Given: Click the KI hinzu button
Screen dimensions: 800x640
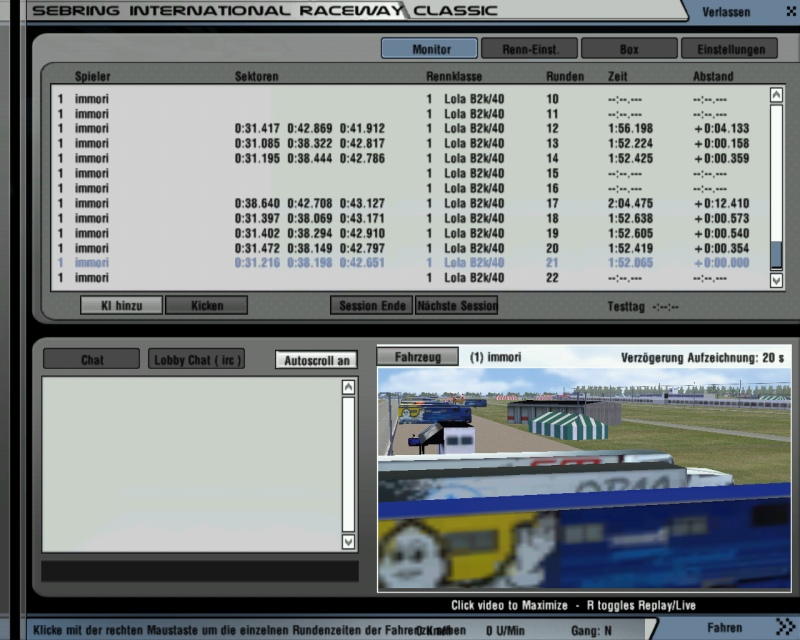Looking at the screenshot, I should (x=121, y=305).
